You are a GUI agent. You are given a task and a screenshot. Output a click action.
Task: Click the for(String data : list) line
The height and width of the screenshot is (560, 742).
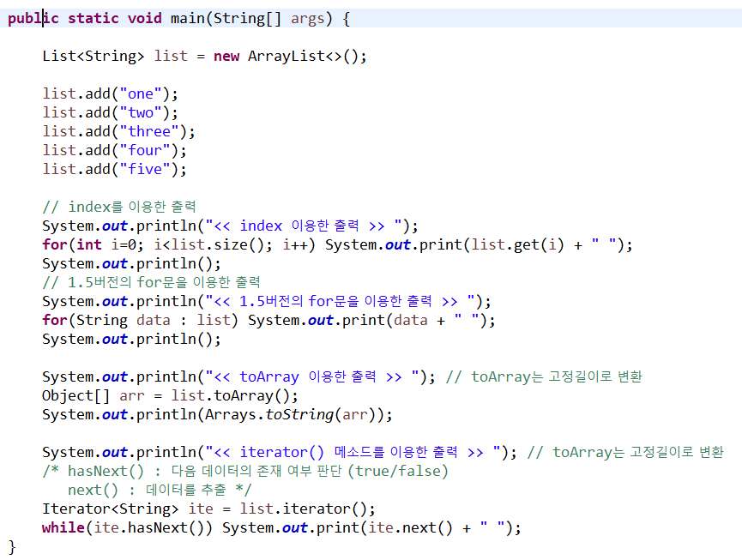tap(268, 320)
